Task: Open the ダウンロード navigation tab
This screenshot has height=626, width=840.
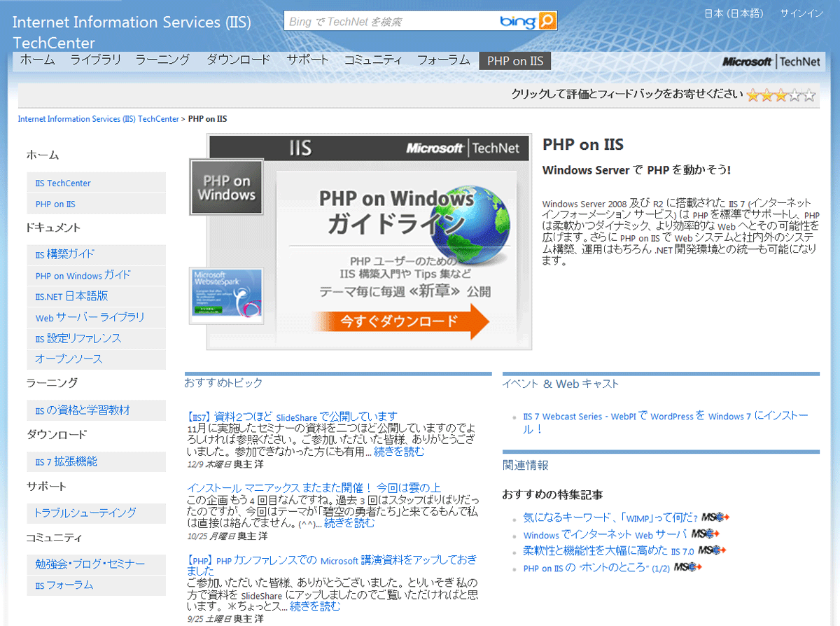Action: [x=238, y=60]
